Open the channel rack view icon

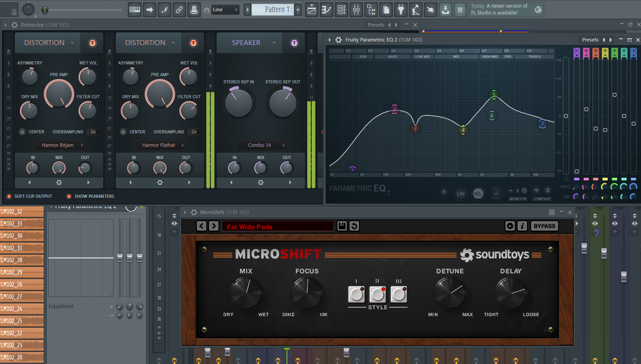[x=341, y=9]
